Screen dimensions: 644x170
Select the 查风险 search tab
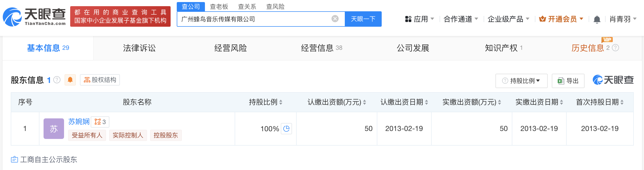[x=275, y=7]
